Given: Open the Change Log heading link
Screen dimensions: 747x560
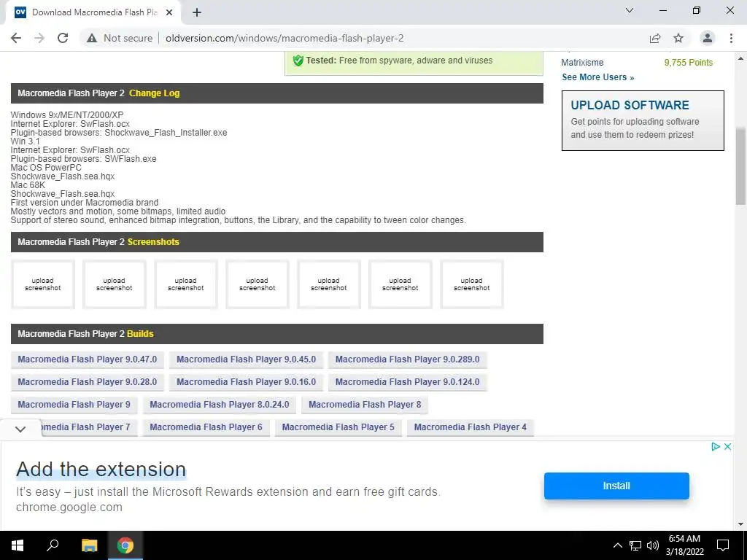Looking at the screenshot, I should [x=155, y=93].
